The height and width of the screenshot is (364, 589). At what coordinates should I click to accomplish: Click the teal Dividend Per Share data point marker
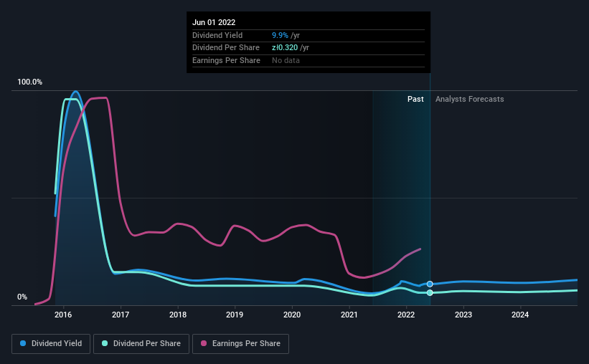click(430, 292)
